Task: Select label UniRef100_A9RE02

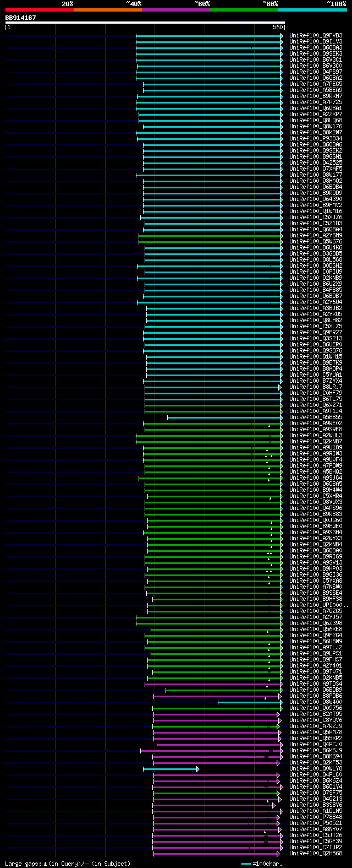Action: coord(316,424)
